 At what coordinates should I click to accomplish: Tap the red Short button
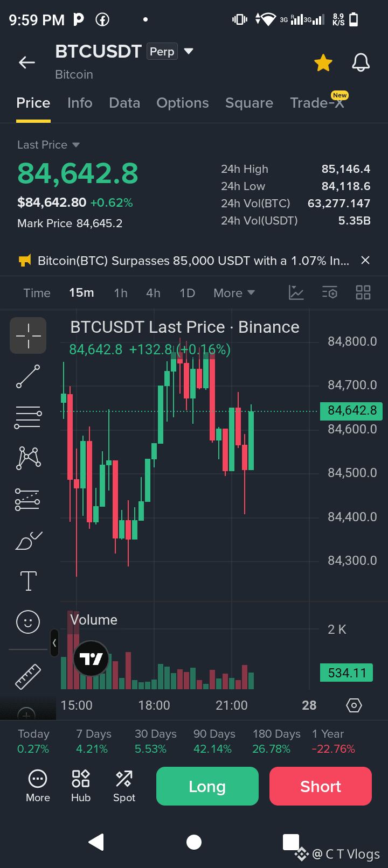(x=321, y=786)
